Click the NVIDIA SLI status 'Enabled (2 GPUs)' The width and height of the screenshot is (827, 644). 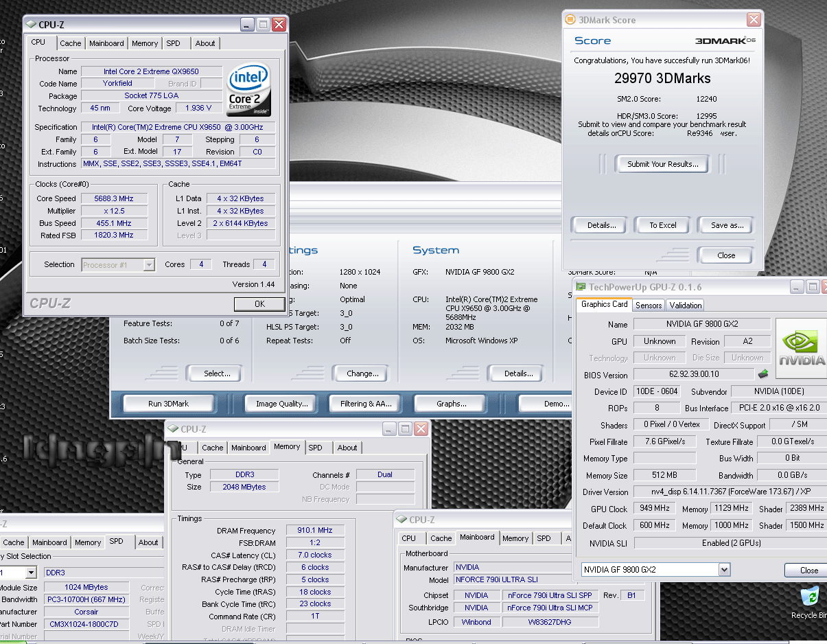click(730, 543)
